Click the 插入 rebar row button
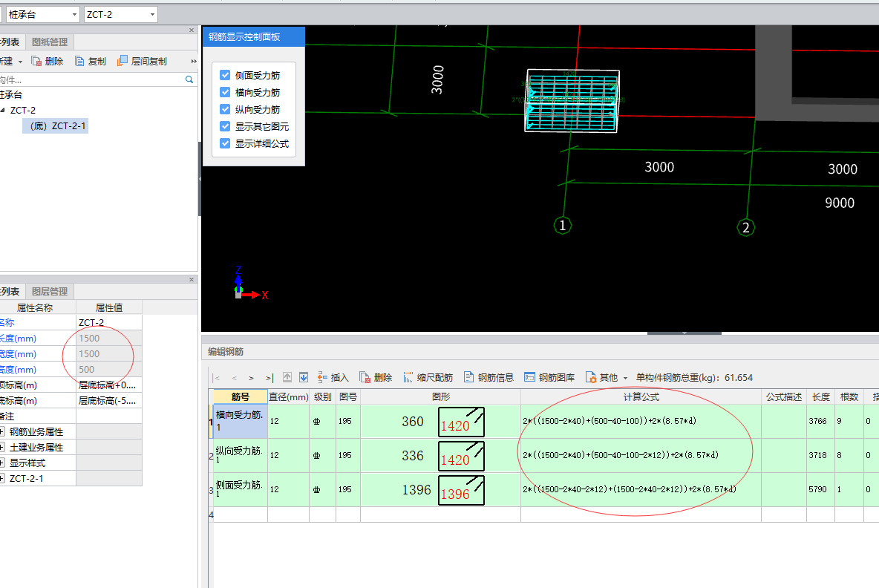Screen dimensions: 879x588 click(x=333, y=377)
